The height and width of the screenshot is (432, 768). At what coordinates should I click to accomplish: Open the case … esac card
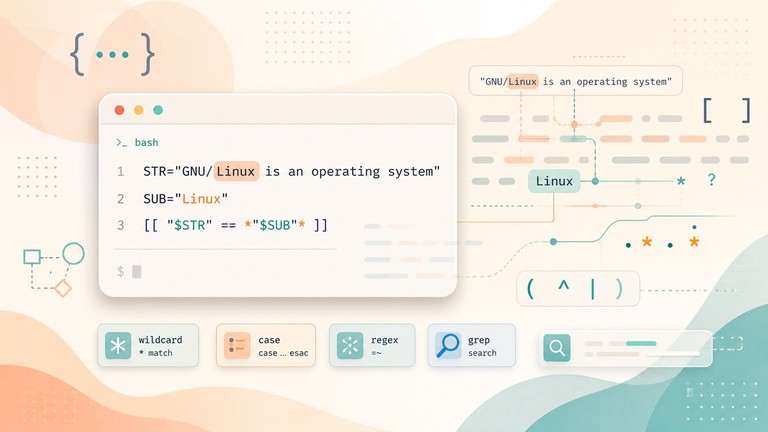(266, 345)
